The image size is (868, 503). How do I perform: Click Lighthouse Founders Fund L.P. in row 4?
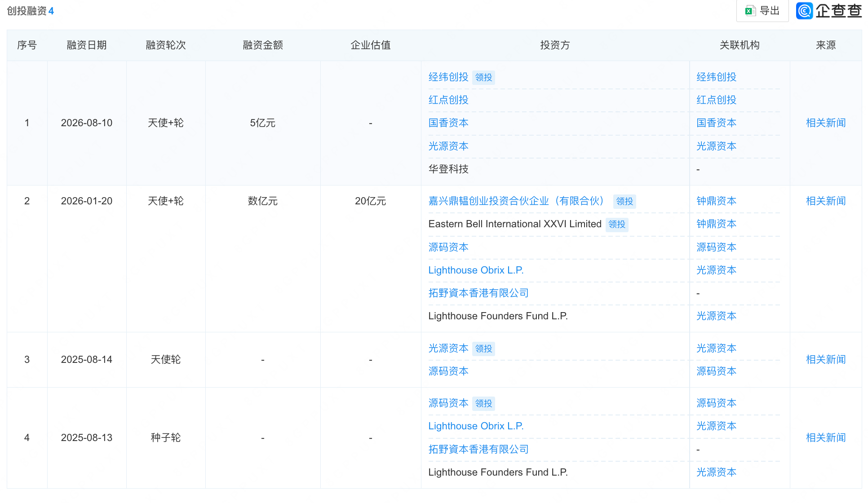click(x=498, y=472)
